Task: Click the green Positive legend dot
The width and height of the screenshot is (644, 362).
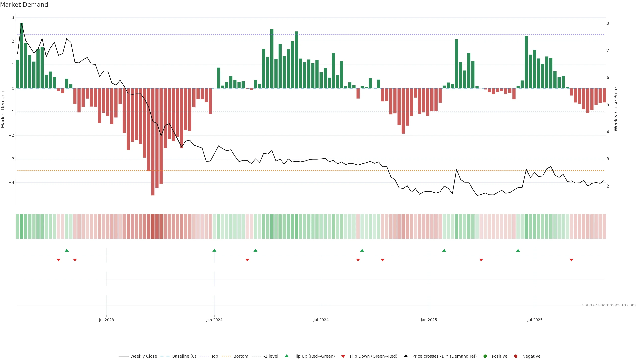Action: click(485, 356)
